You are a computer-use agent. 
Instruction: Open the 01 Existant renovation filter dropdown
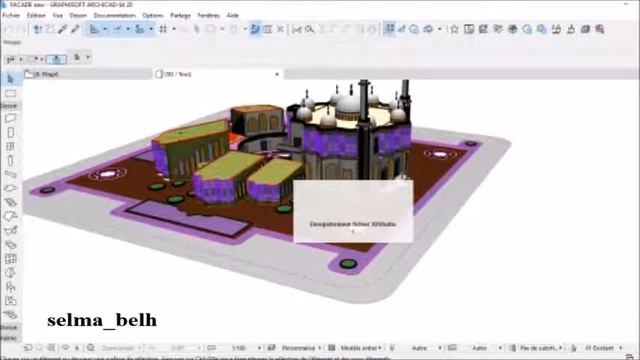coord(621,348)
